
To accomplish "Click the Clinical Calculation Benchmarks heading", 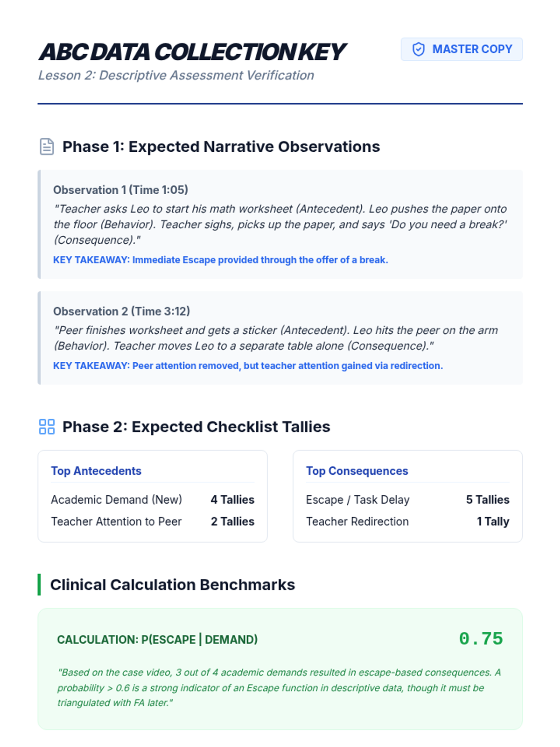I will 172,585.
